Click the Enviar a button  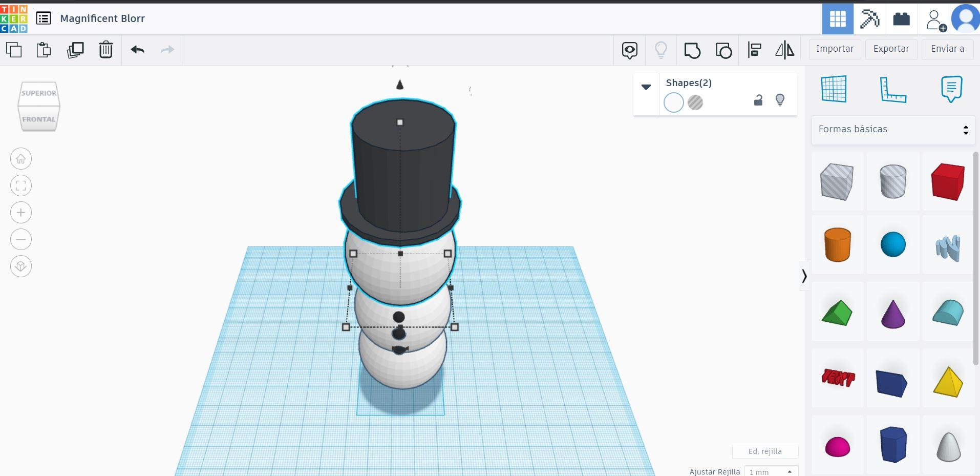(x=947, y=49)
